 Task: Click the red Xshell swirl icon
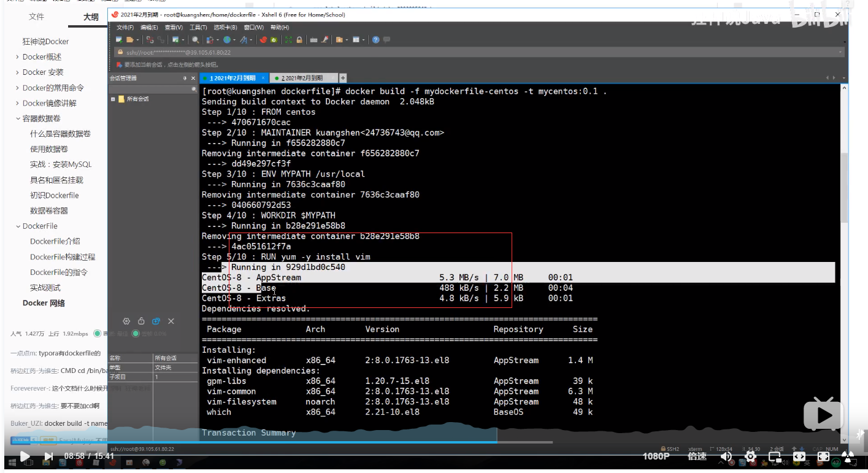tap(263, 40)
